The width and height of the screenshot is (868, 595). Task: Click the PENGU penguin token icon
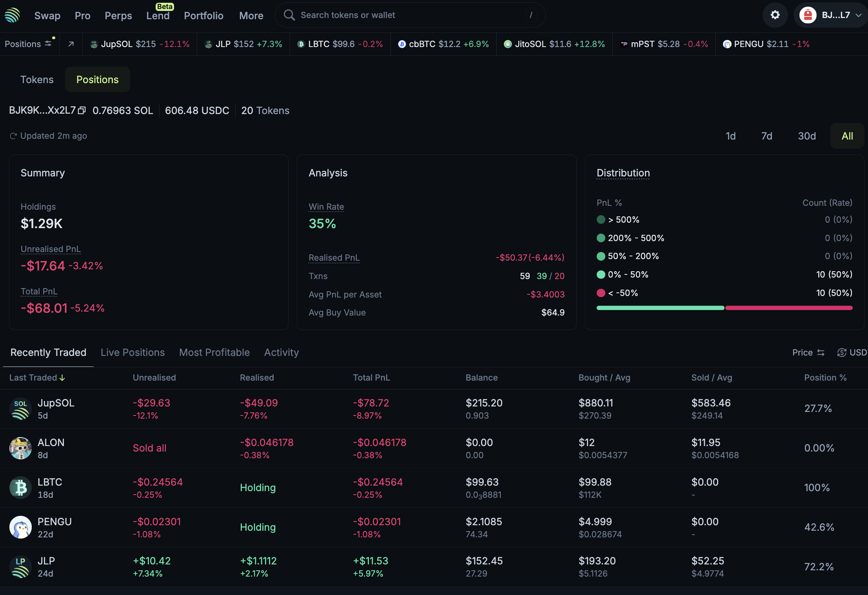pyautogui.click(x=20, y=527)
